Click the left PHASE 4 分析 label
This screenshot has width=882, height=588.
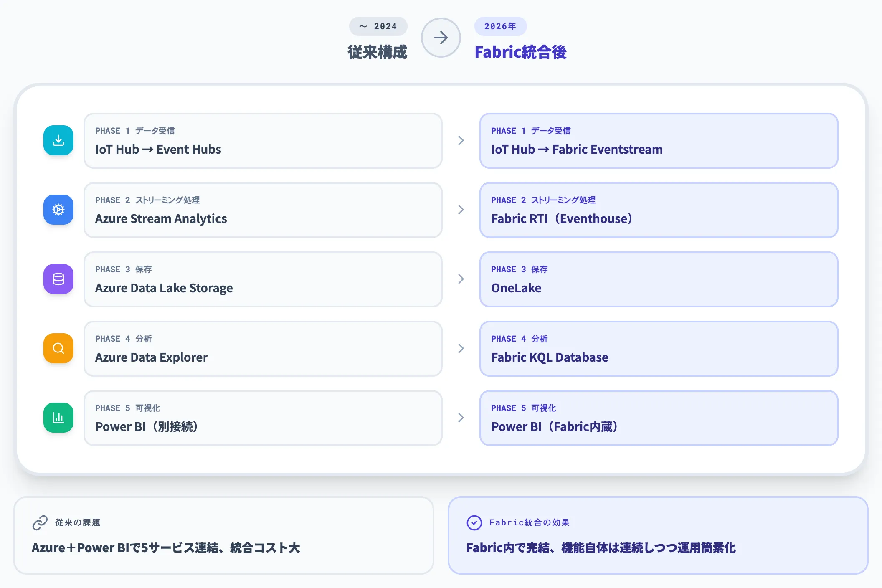click(124, 339)
